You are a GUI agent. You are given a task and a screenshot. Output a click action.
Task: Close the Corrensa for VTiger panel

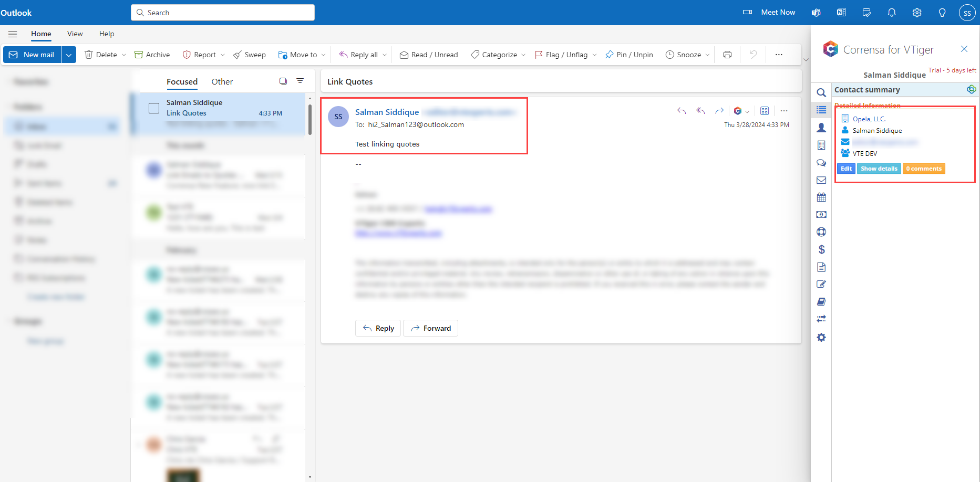pyautogui.click(x=964, y=49)
